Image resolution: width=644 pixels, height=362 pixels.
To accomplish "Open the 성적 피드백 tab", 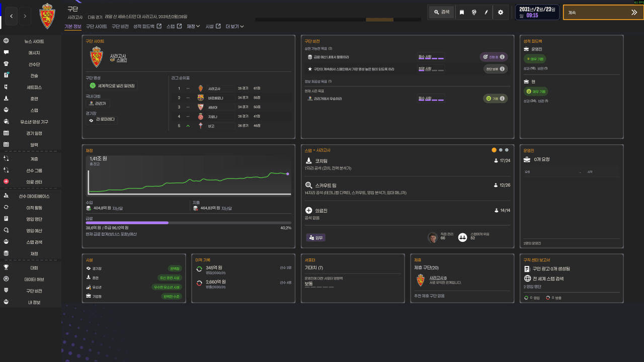I will (x=147, y=26).
